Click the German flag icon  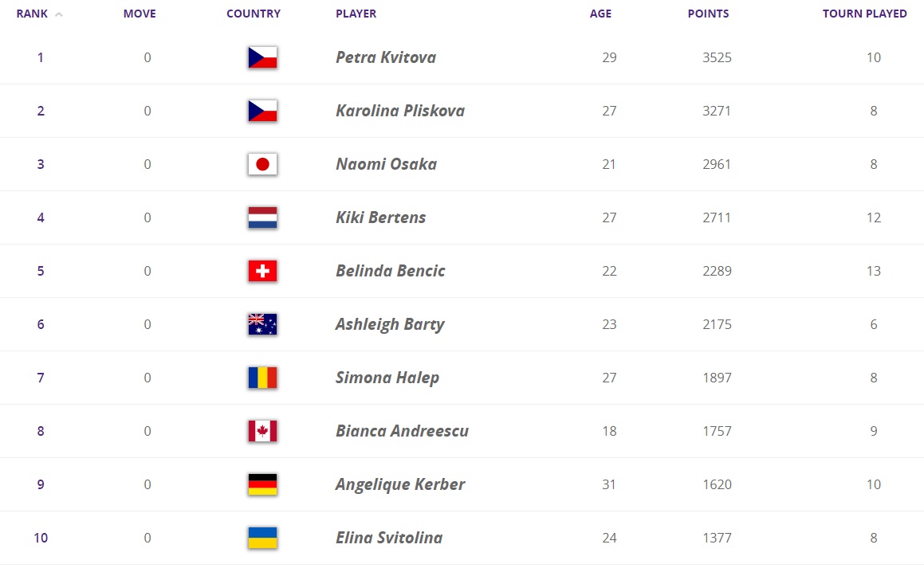(262, 484)
